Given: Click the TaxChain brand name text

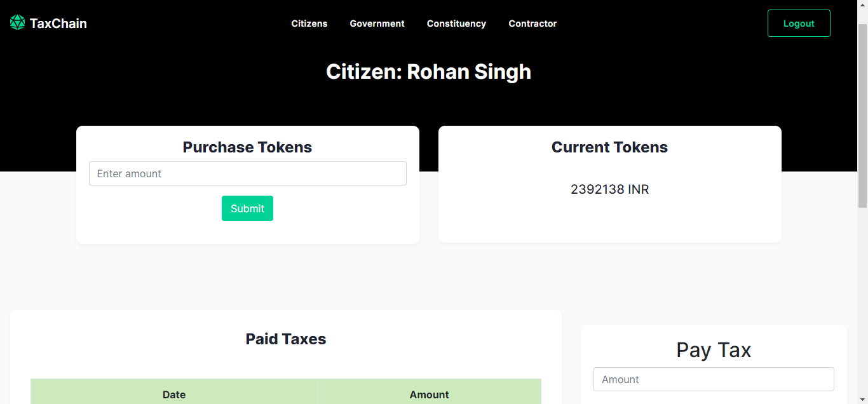Looking at the screenshot, I should point(58,24).
